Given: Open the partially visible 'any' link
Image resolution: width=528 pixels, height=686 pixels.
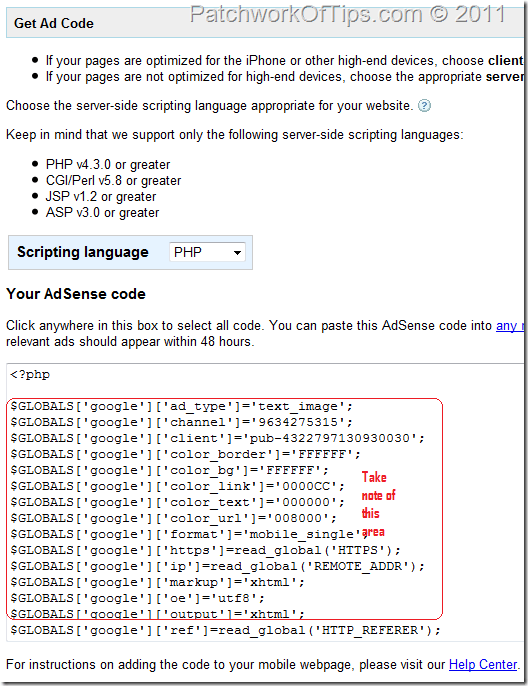Looking at the screenshot, I should click(510, 326).
